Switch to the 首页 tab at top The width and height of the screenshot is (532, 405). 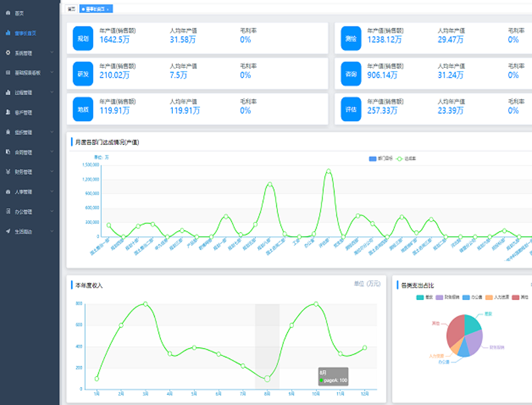click(71, 9)
